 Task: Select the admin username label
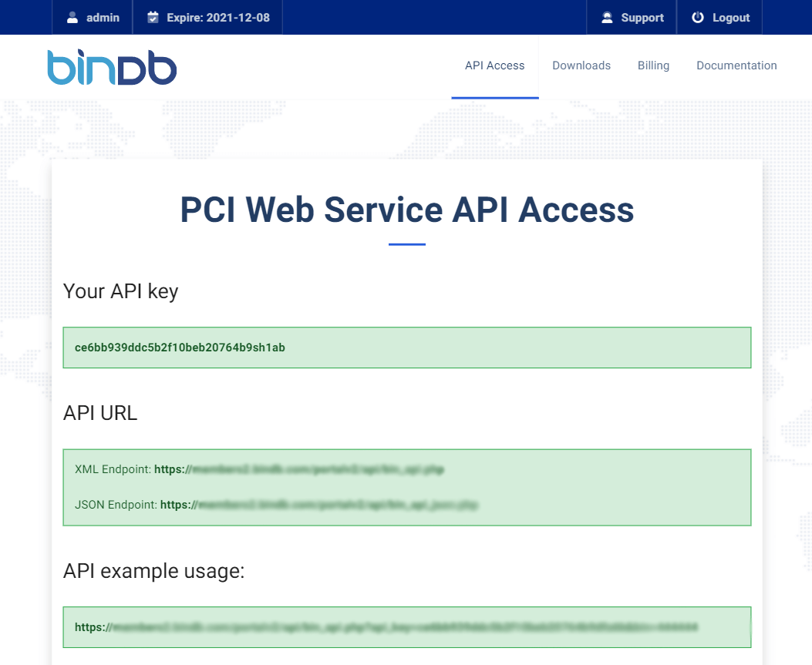click(103, 18)
